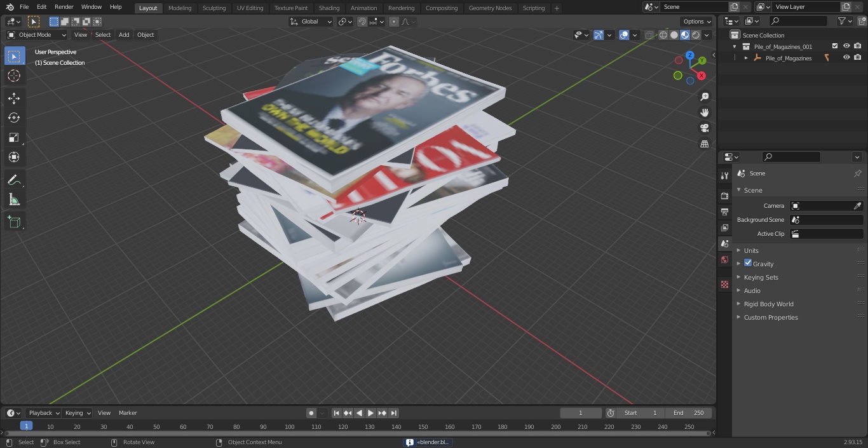Toggle proportional editing button
The image size is (868, 448).
coord(394,22)
